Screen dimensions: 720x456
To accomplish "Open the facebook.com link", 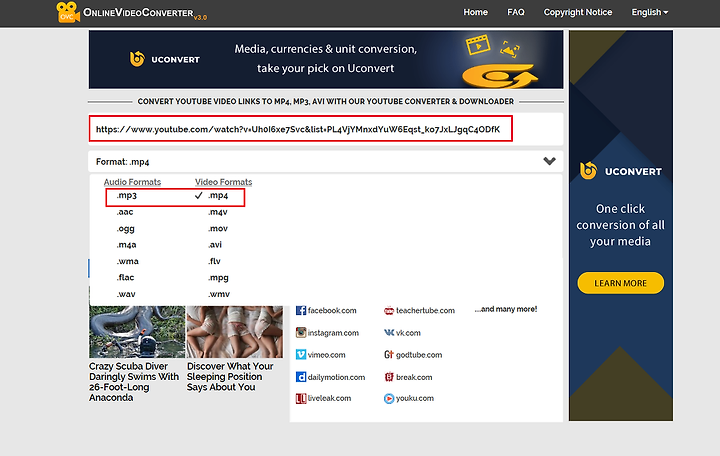I will pyautogui.click(x=332, y=310).
